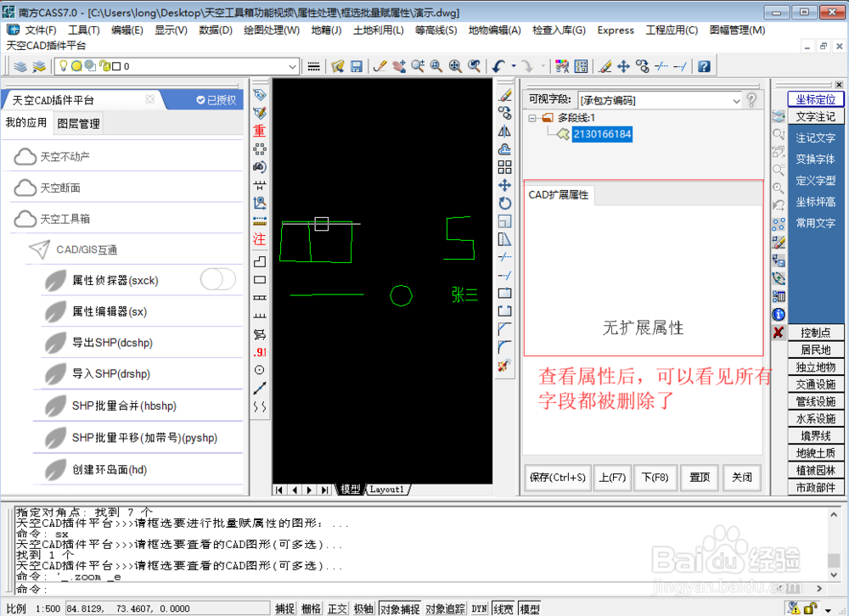Viewport: 849px width, 616px height.
Task: Toggle 对象捕捉 object snap
Action: pyautogui.click(x=400, y=609)
